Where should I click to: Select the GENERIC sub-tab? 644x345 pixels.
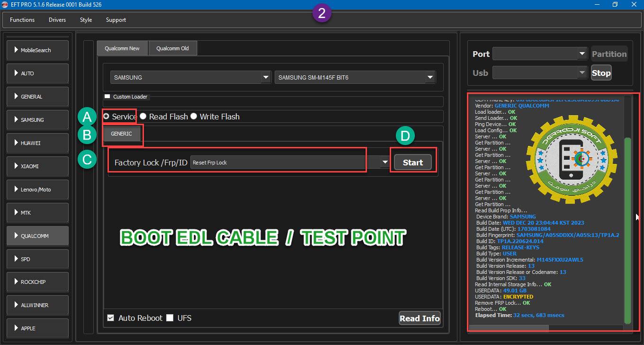[122, 134]
